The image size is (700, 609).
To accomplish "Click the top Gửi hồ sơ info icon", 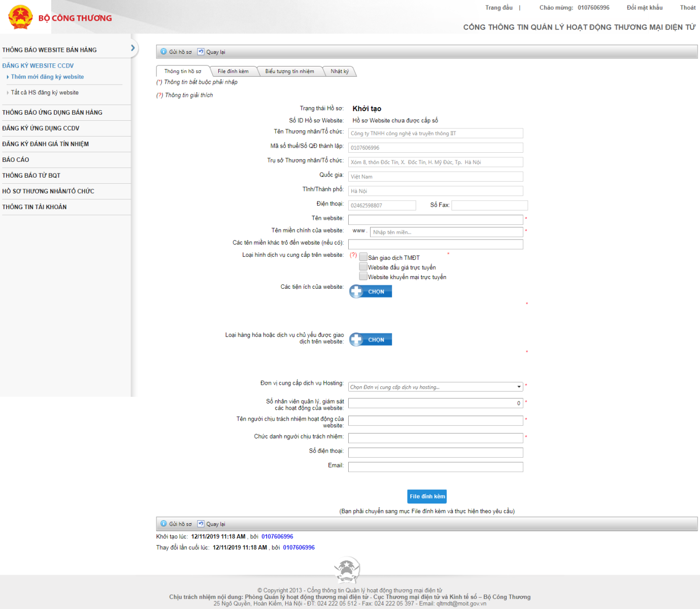I will click(x=163, y=52).
